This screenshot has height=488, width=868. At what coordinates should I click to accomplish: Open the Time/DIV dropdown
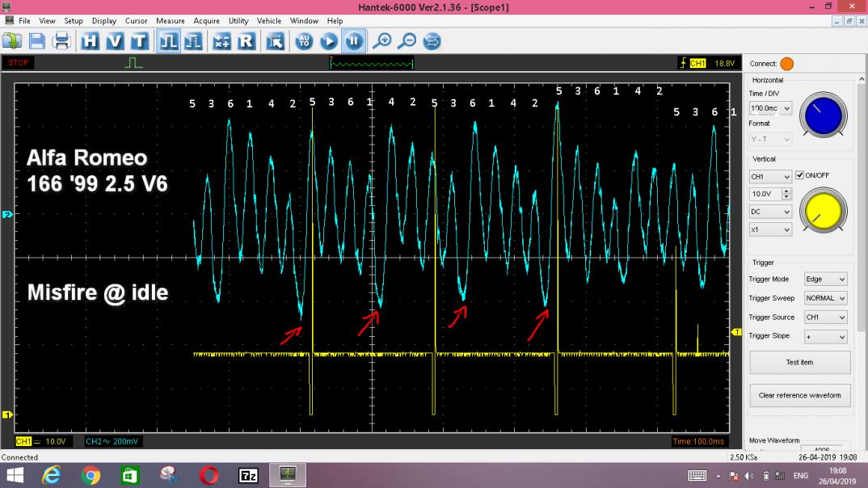(771, 108)
